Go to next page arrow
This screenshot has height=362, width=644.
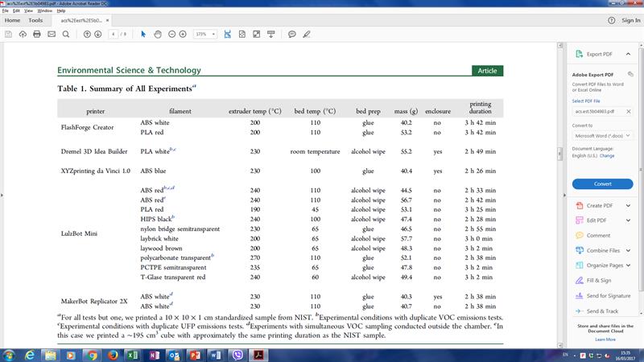(x=97, y=35)
